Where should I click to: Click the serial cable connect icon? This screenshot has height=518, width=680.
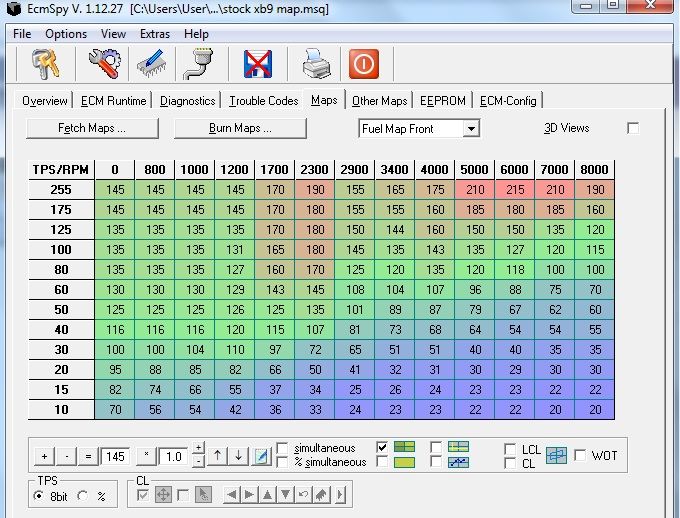tap(200, 64)
